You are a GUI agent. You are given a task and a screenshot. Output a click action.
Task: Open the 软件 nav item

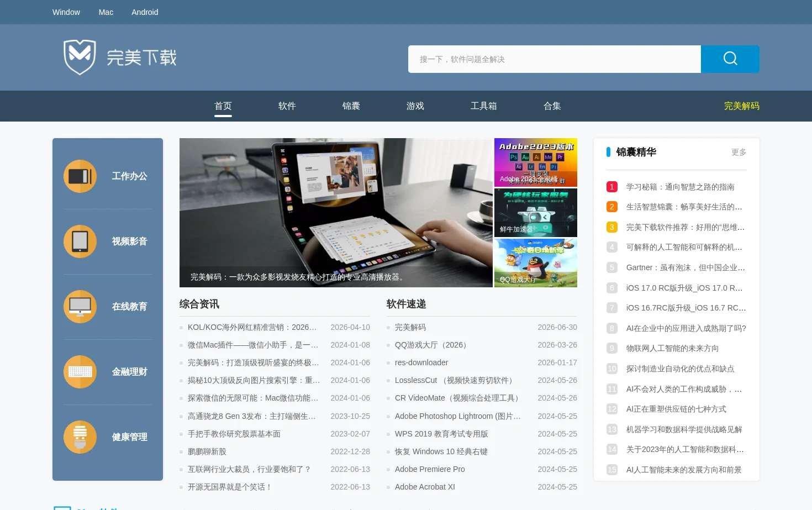point(287,106)
